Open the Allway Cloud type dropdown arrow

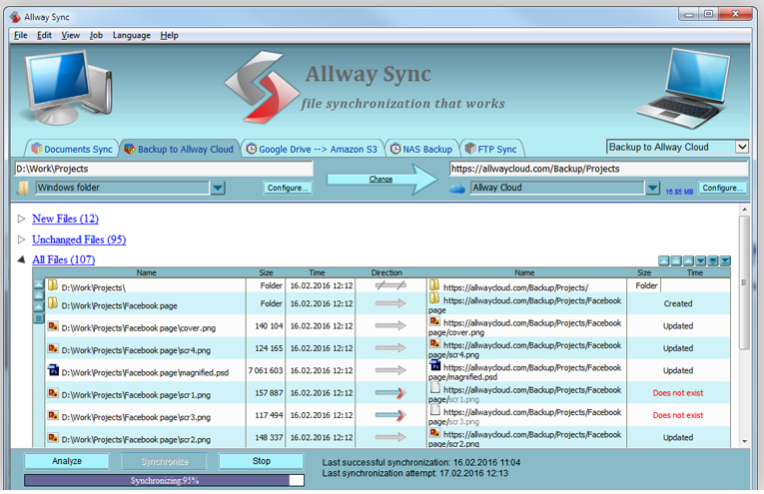pyautogui.click(x=652, y=188)
